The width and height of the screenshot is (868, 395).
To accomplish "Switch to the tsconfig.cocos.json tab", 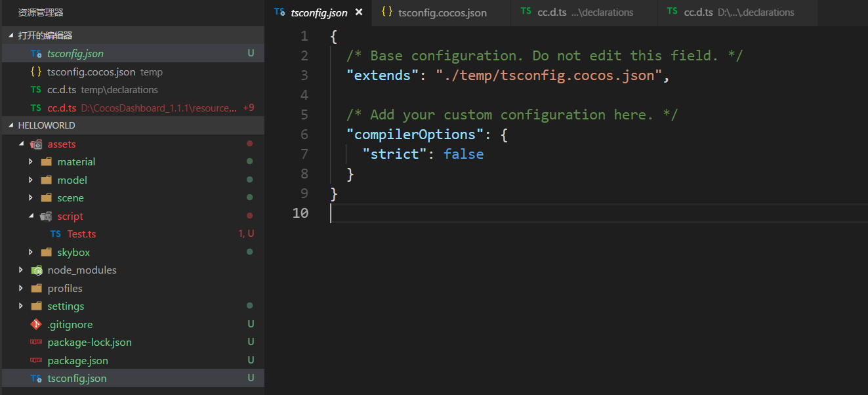I will [442, 12].
